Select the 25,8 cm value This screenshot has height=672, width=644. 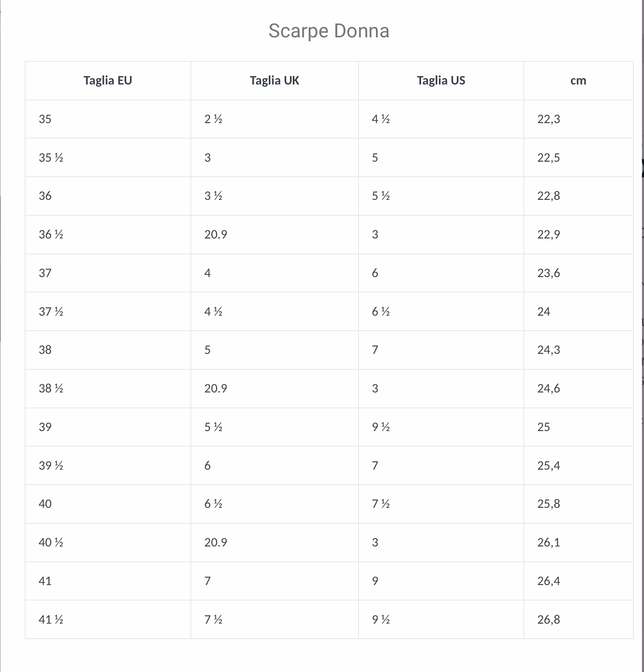pyautogui.click(x=549, y=504)
